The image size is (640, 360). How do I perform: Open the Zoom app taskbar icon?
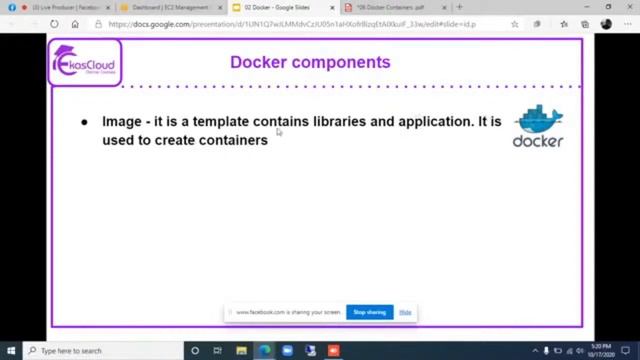coord(287,351)
